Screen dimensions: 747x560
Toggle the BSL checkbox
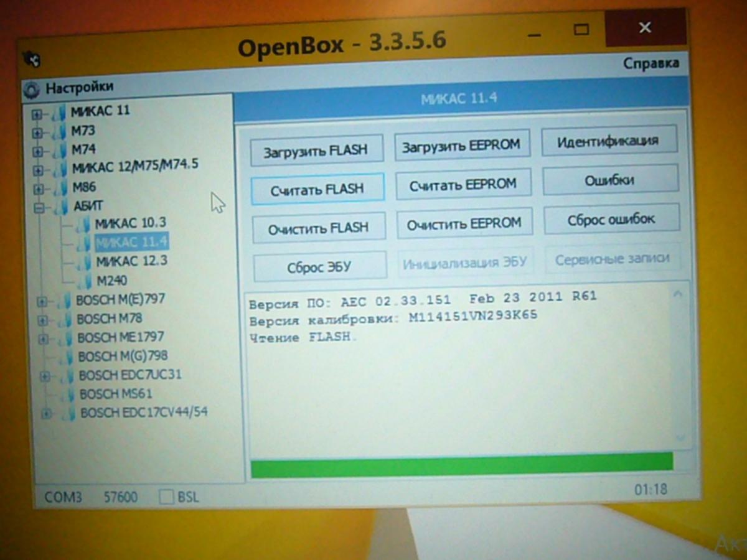(x=166, y=497)
